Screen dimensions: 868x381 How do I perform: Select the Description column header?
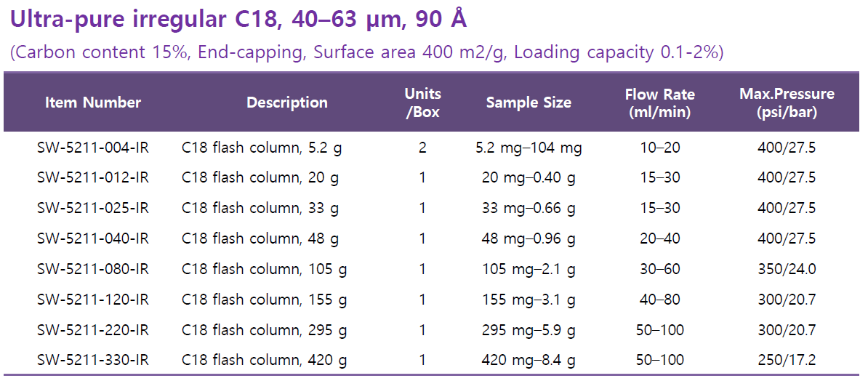287,103
